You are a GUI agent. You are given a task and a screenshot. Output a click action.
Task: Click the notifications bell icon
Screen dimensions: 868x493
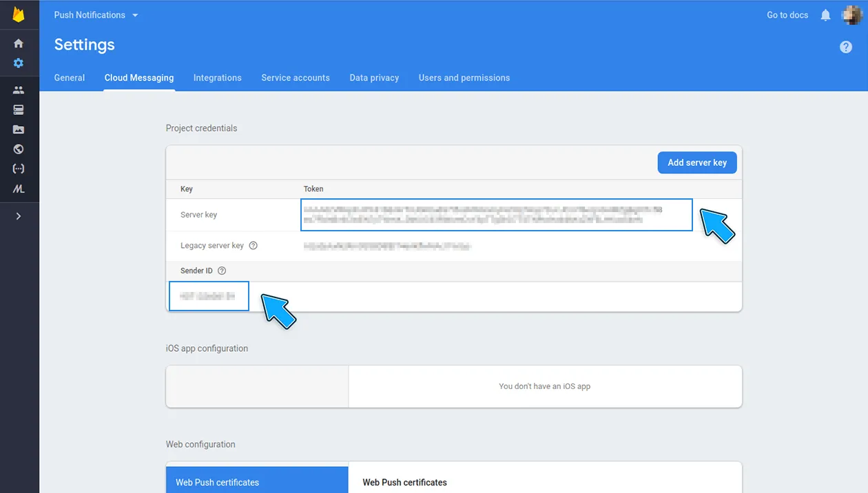click(825, 15)
